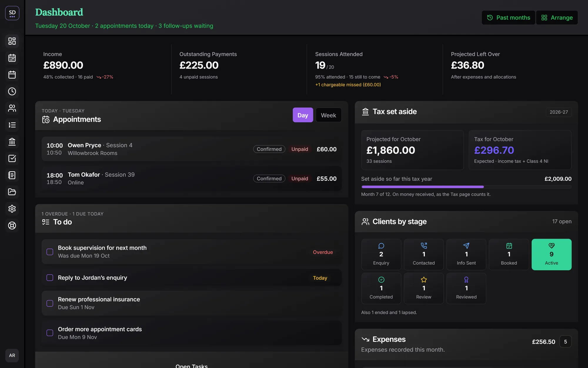Select the Reviewed clients stage card

click(x=466, y=288)
